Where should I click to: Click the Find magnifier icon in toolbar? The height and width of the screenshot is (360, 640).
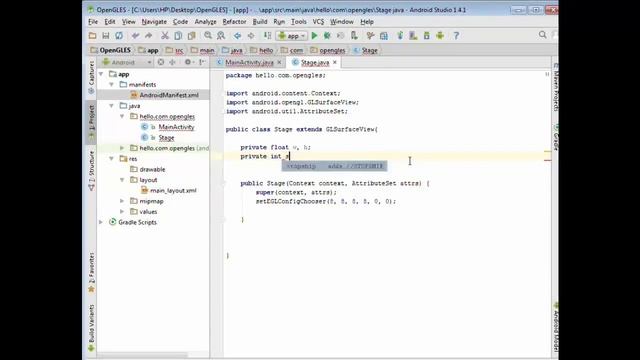pyautogui.click(x=208, y=36)
